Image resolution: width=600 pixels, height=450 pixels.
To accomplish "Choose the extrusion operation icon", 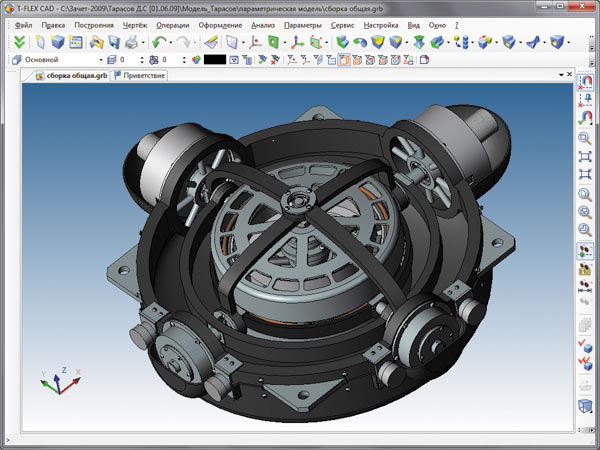I will (342, 42).
